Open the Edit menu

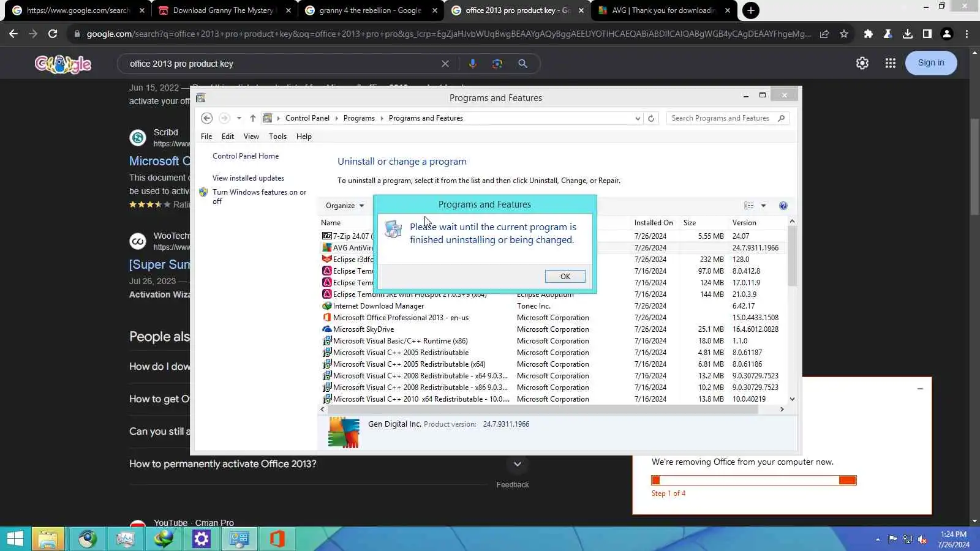228,137
